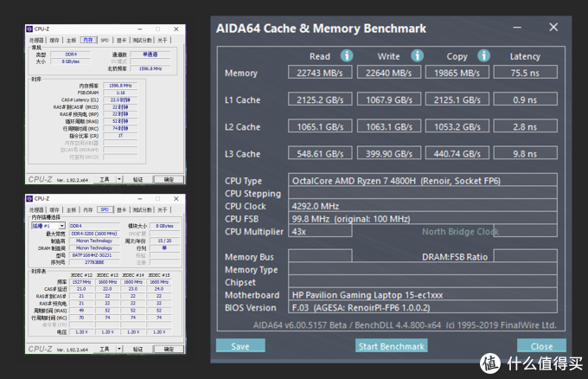This screenshot has height=379, width=588.
Task: Click the CAS# Latency value 22.0 时钟
Action: [120, 100]
